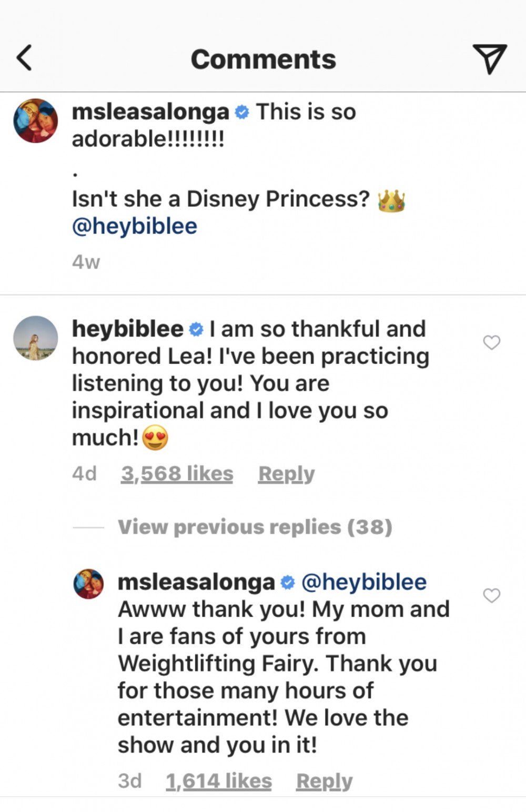Image resolution: width=526 pixels, height=812 pixels.
Task: Reply to msleasalonga's thank-you comment
Action: pyautogui.click(x=324, y=781)
